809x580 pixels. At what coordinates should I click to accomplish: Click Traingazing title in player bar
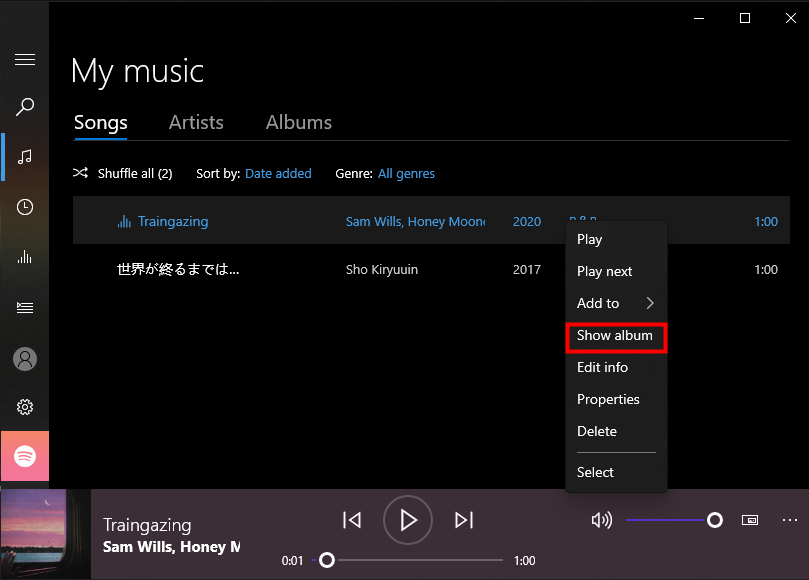147,525
